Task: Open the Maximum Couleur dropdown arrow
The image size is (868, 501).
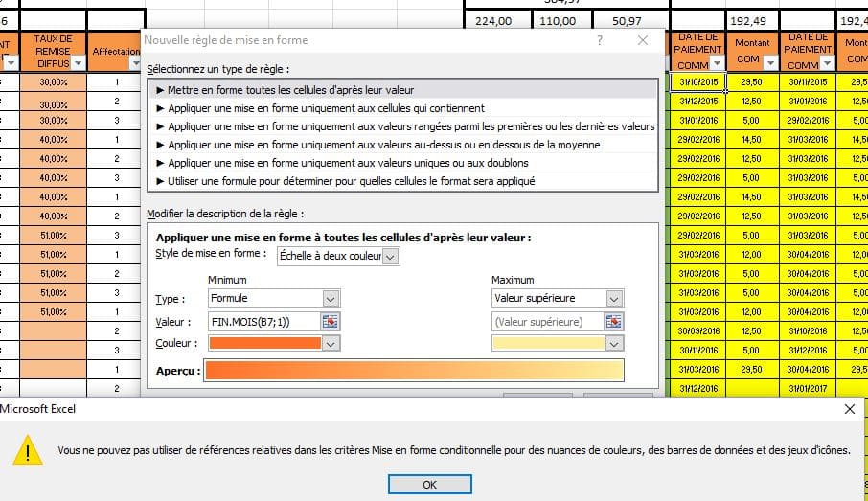Action: (x=614, y=344)
